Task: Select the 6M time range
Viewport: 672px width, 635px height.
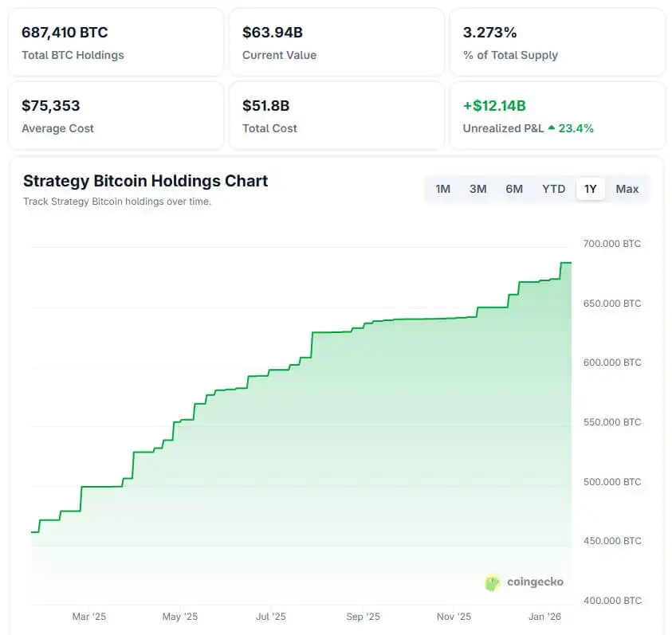Action: tap(514, 189)
